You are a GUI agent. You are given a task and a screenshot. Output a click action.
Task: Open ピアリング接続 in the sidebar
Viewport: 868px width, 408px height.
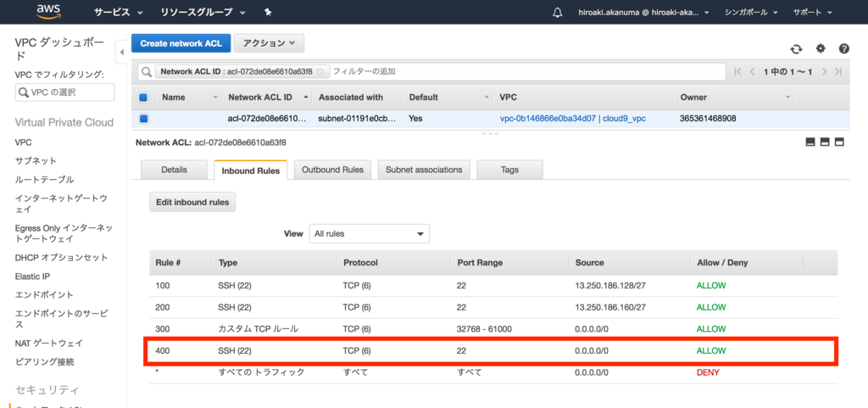pyautogui.click(x=44, y=362)
